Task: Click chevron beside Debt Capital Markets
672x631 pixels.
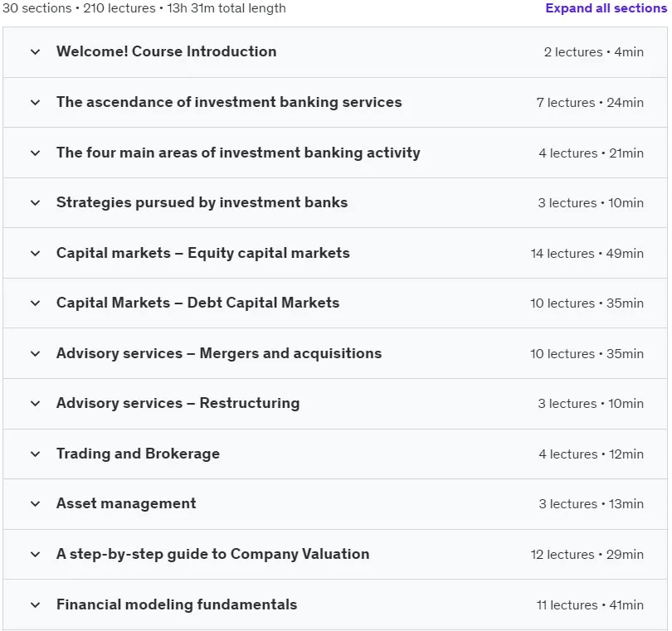Action: [x=36, y=303]
